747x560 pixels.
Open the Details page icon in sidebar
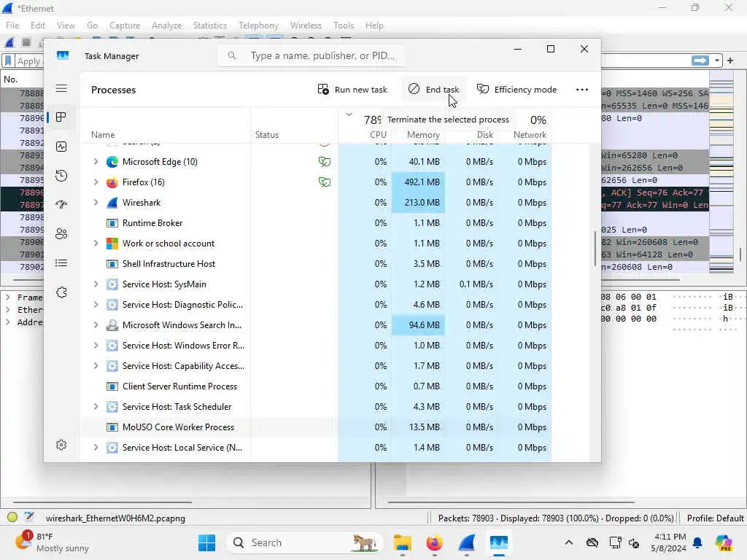click(x=61, y=262)
